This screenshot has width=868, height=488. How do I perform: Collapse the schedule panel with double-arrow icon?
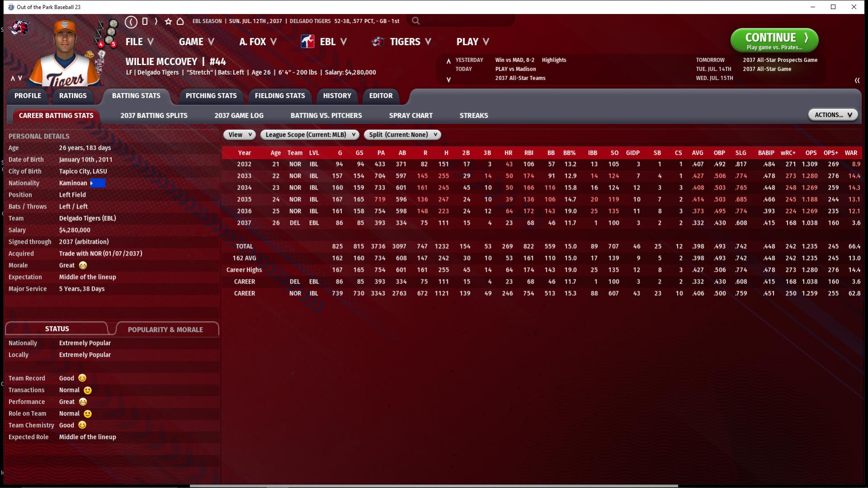tap(857, 80)
